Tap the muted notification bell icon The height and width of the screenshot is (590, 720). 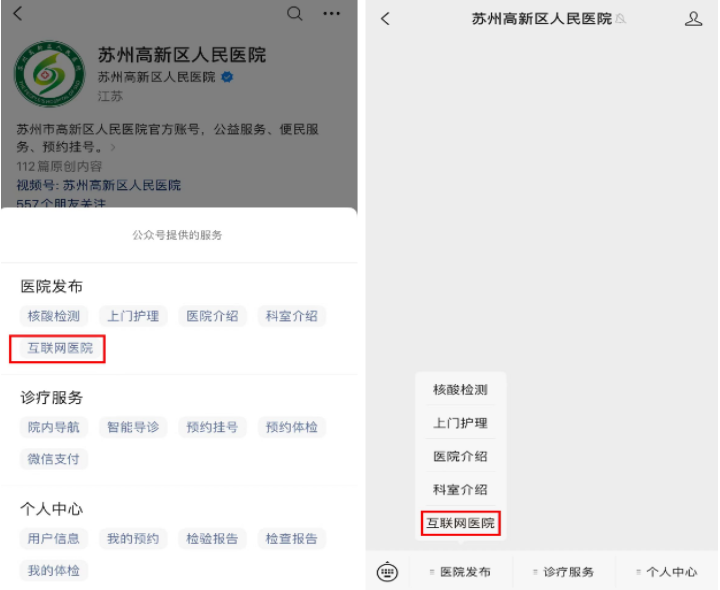coord(621,19)
